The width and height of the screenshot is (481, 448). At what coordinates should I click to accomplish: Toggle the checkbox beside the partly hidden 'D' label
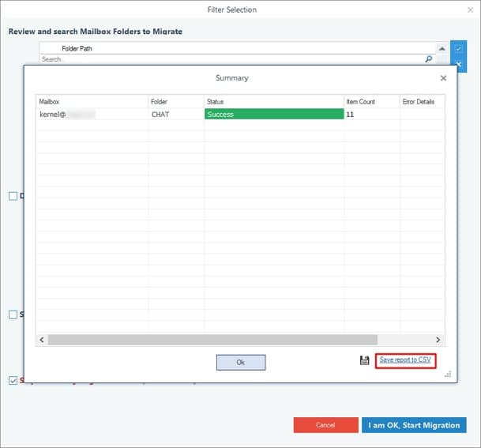(x=13, y=196)
